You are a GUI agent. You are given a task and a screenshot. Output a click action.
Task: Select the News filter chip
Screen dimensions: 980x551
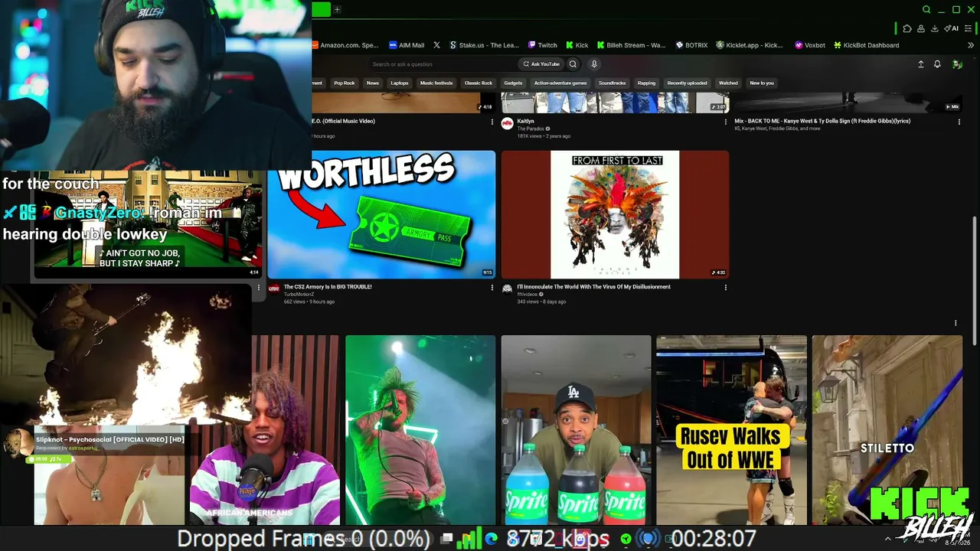[x=373, y=83]
